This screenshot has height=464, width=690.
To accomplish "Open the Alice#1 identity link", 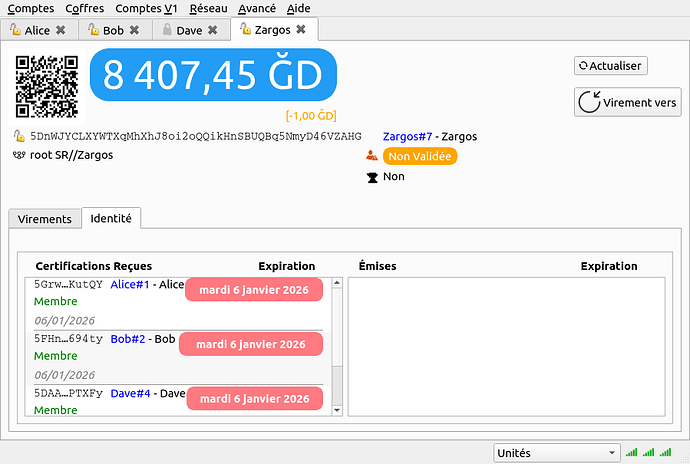I will pyautogui.click(x=129, y=284).
